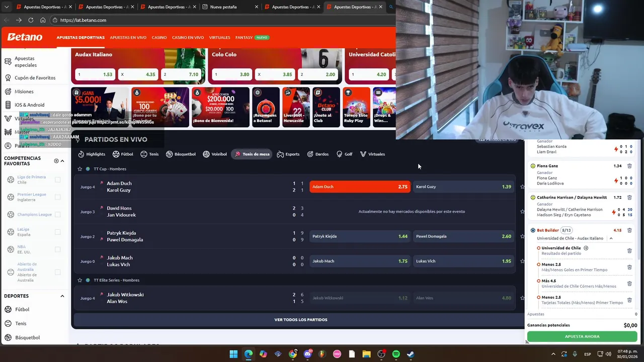Viewport: 644px width, 362px height.
Task: Bet on Adam Duch at 2.75
Action: pyautogui.click(x=360, y=187)
